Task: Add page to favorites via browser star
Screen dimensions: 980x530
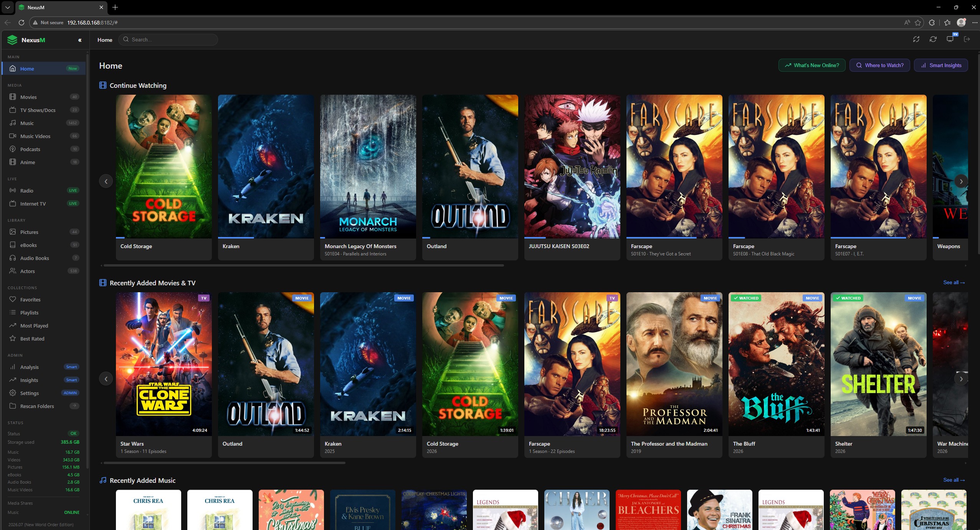Action: pyautogui.click(x=918, y=23)
